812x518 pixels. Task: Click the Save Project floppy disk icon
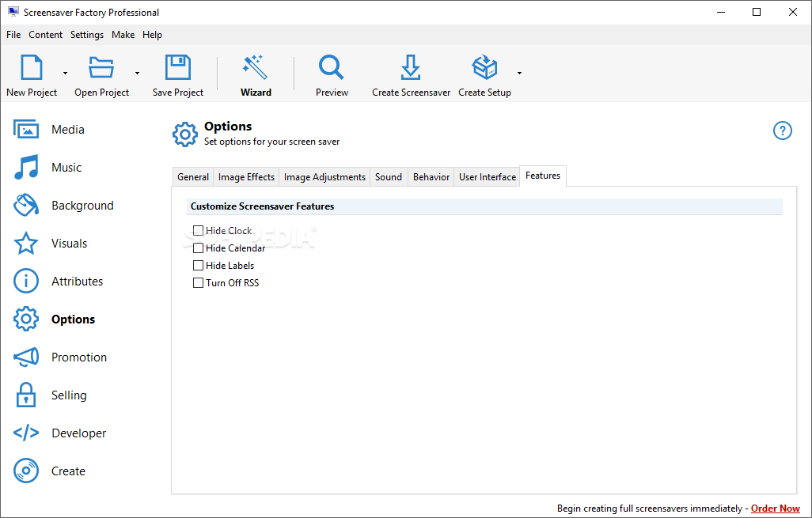177,67
